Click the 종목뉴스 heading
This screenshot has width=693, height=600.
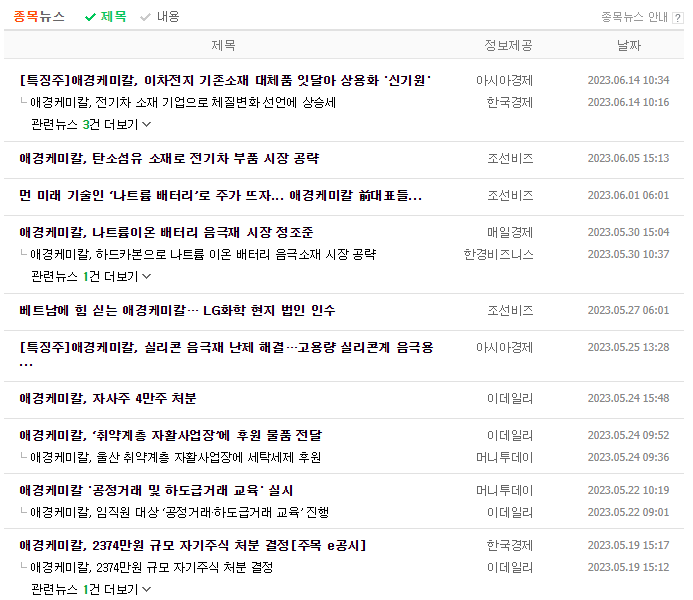[x=39, y=17]
